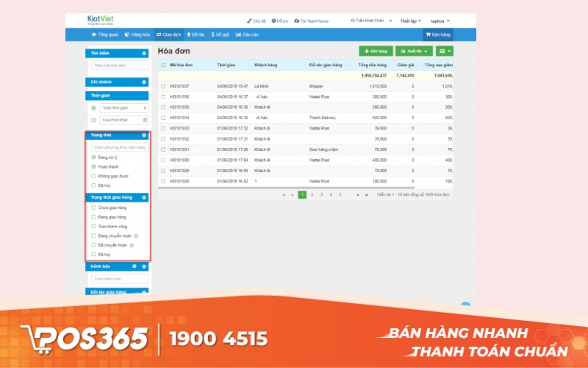The width and height of the screenshot is (588, 368).
Task: Check the Đang chuyển hoàn checkbox
Action: pyautogui.click(x=94, y=236)
